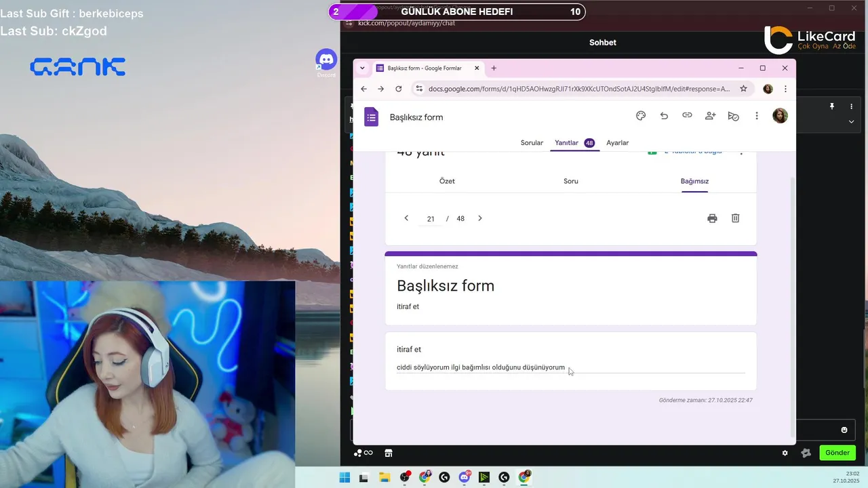
Task: Reload the Google Forms page
Action: pos(398,89)
